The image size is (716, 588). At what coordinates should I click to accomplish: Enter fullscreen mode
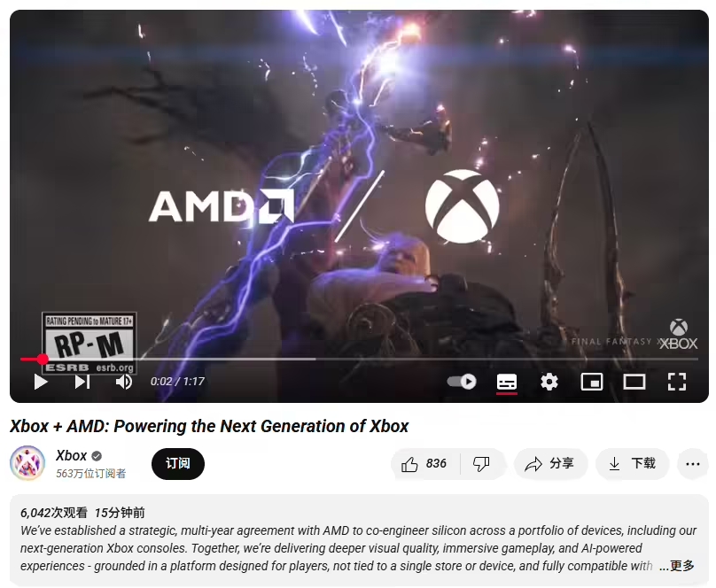click(677, 382)
